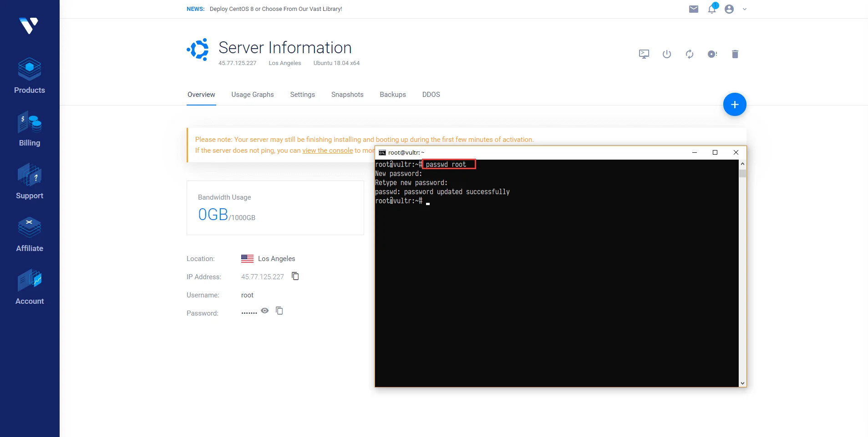Launch the server console view icon
The image size is (868, 437).
click(644, 54)
